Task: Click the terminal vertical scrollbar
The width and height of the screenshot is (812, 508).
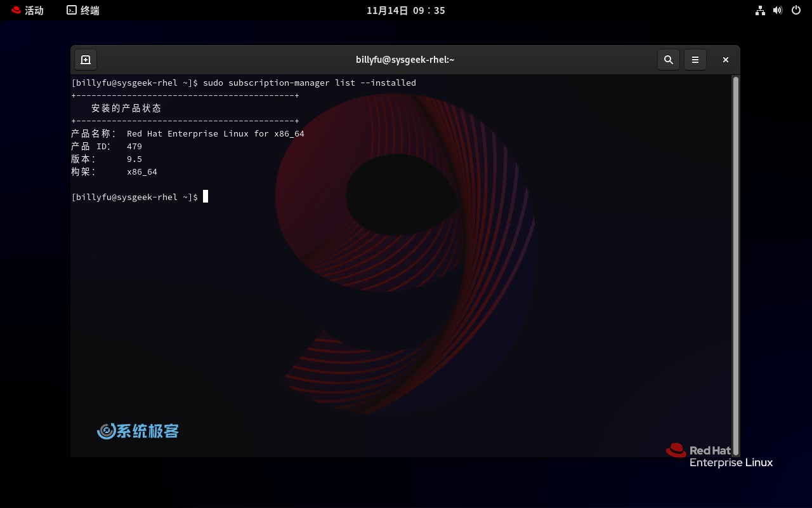Action: point(736,265)
